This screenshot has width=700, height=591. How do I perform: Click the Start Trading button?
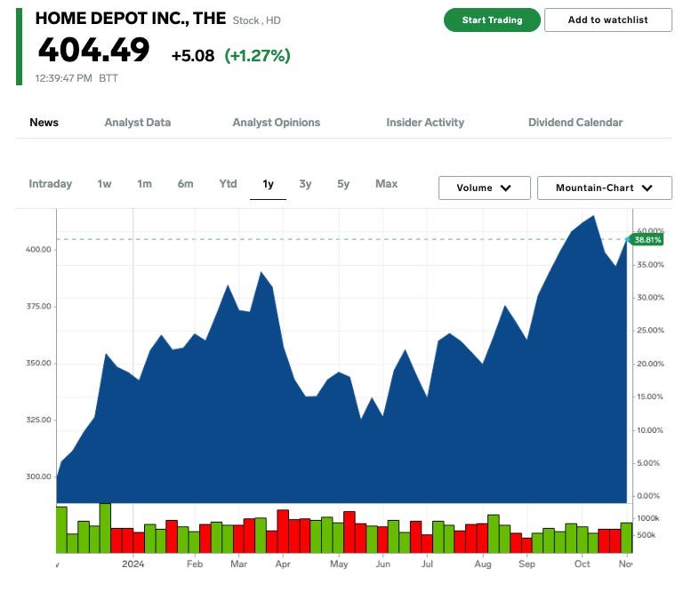pyautogui.click(x=492, y=20)
